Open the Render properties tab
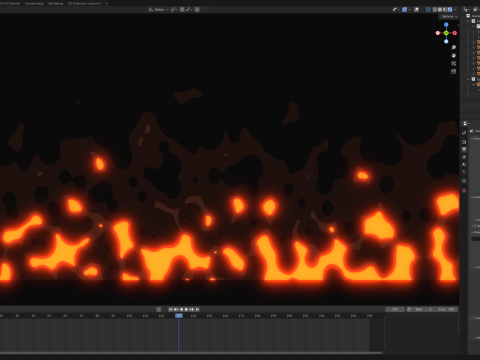 (x=464, y=142)
